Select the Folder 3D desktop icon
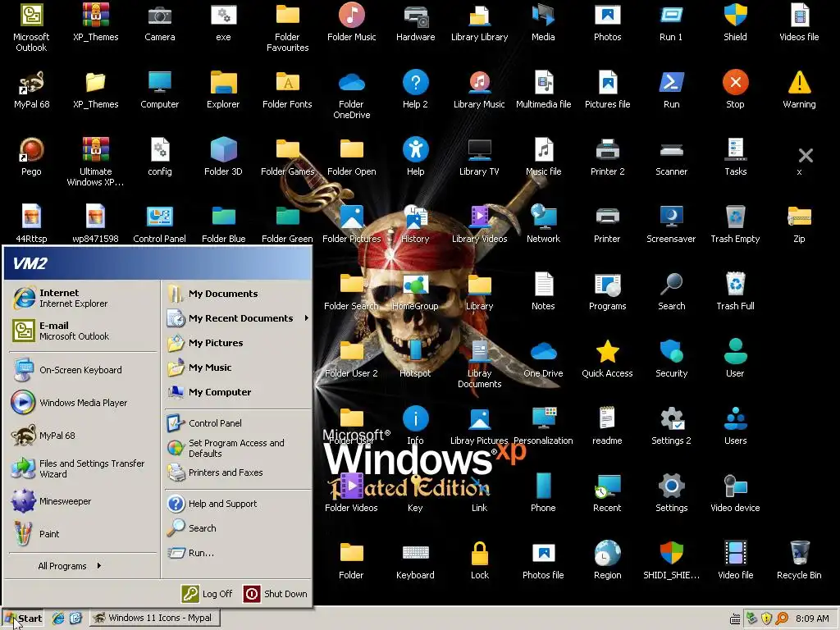The width and height of the screenshot is (840, 630). tap(223, 157)
